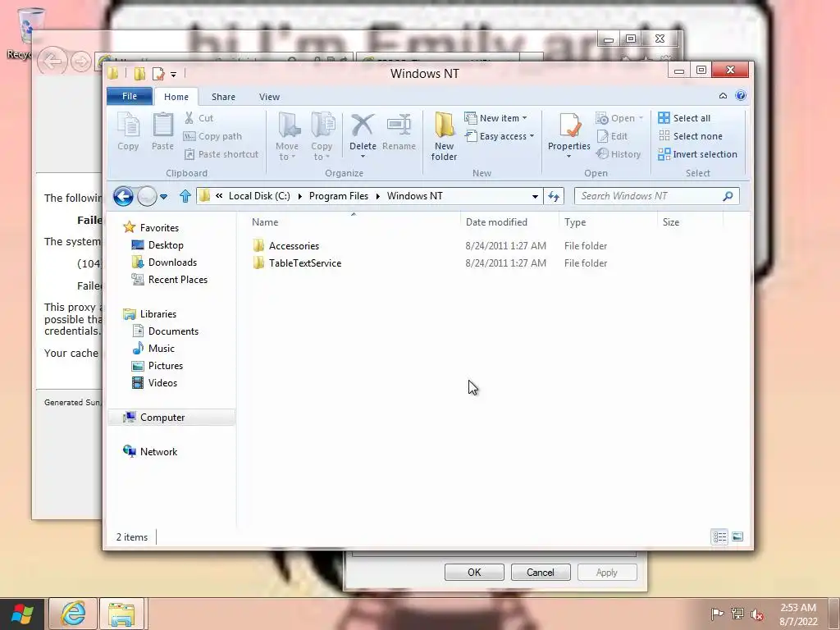Click Invert selection in ribbon
This screenshot has width=840, height=630.
pyautogui.click(x=698, y=154)
